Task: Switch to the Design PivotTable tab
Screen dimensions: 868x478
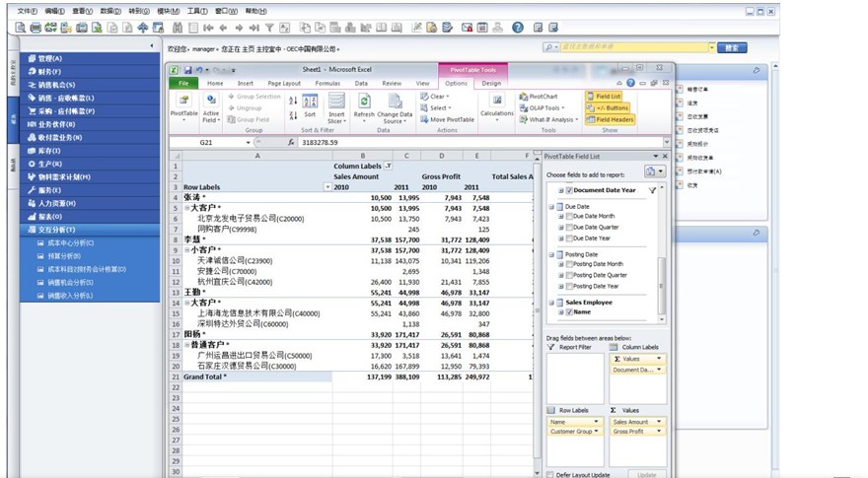Action: click(x=491, y=83)
